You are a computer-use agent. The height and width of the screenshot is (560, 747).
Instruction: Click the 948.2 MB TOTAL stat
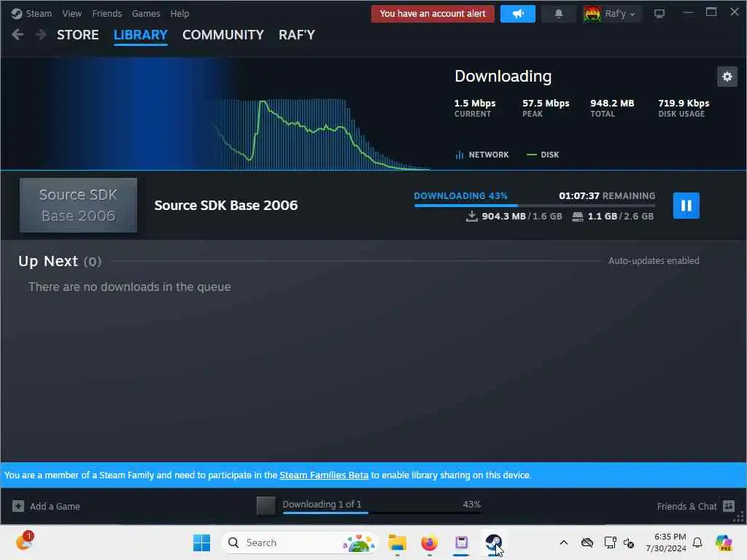(612, 108)
